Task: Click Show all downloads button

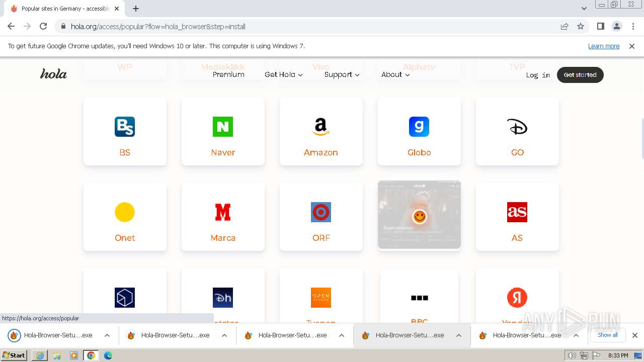Action: click(608, 335)
